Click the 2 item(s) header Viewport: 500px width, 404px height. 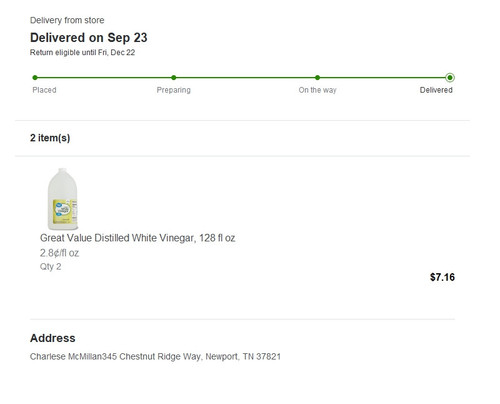click(x=50, y=138)
